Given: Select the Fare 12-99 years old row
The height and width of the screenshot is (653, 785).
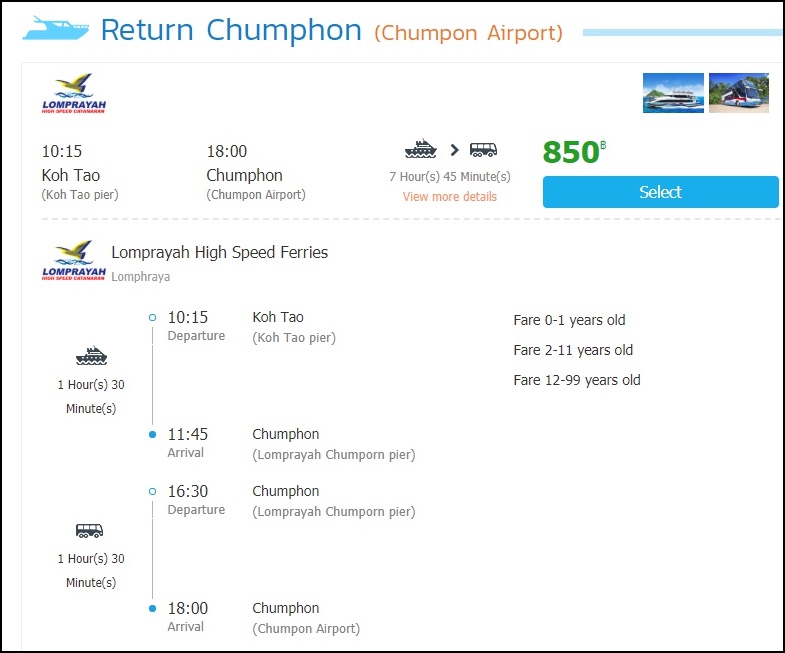Looking at the screenshot, I should 577,380.
